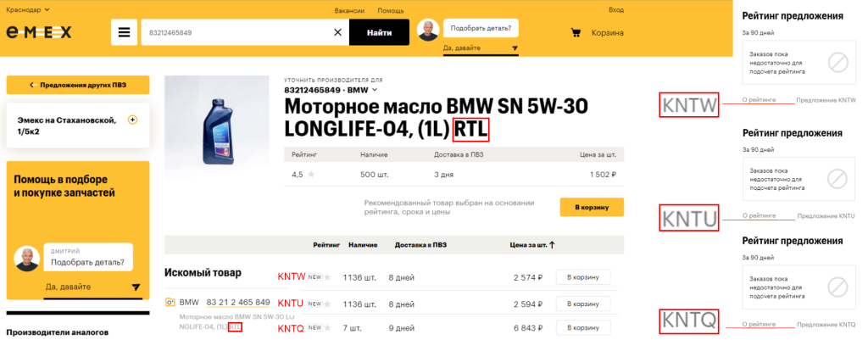Click Dmitry's avatar in the header
Screen dimensions: 868x340
tap(428, 30)
